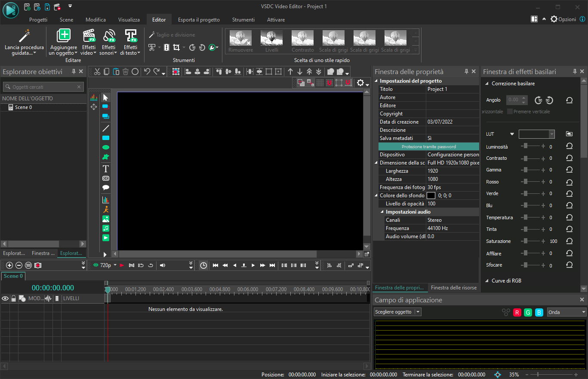Click the Line drawing tool
Viewport: 588px width, 379px height.
point(105,128)
